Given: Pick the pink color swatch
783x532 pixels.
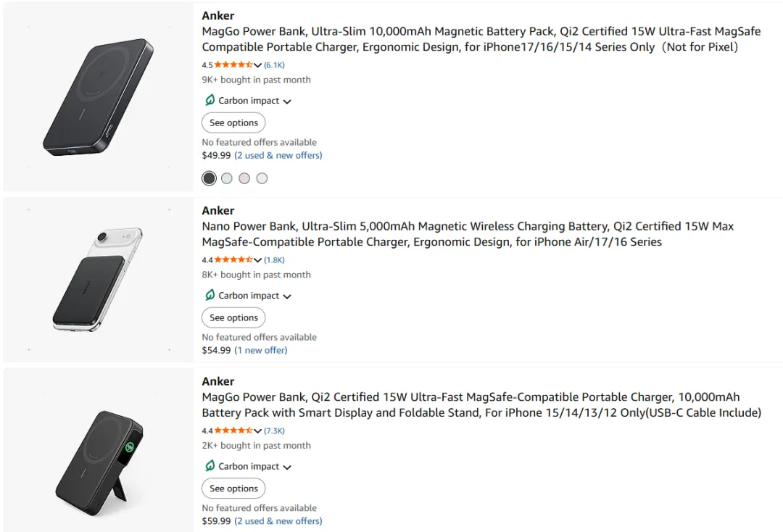Looking at the screenshot, I should tap(244, 178).
